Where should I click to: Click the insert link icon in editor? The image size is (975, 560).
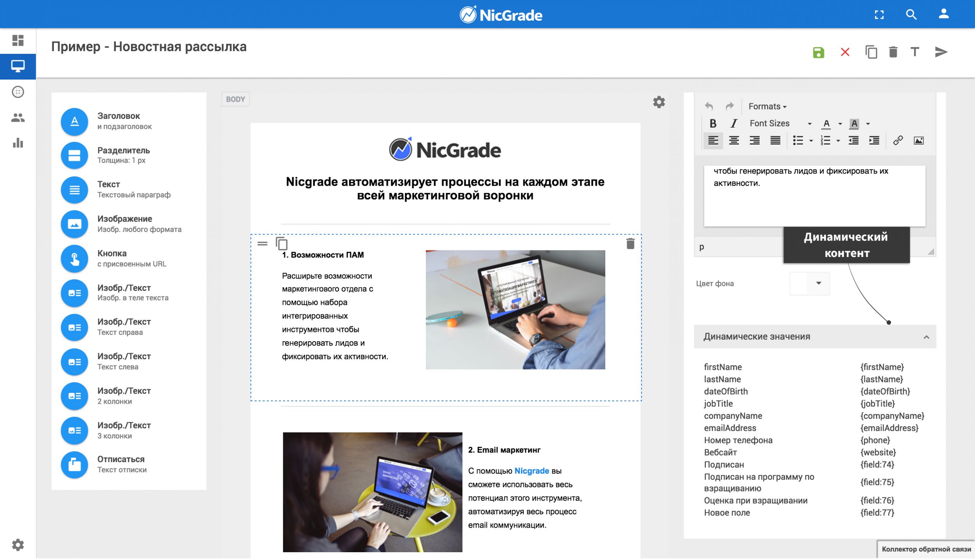[898, 140]
